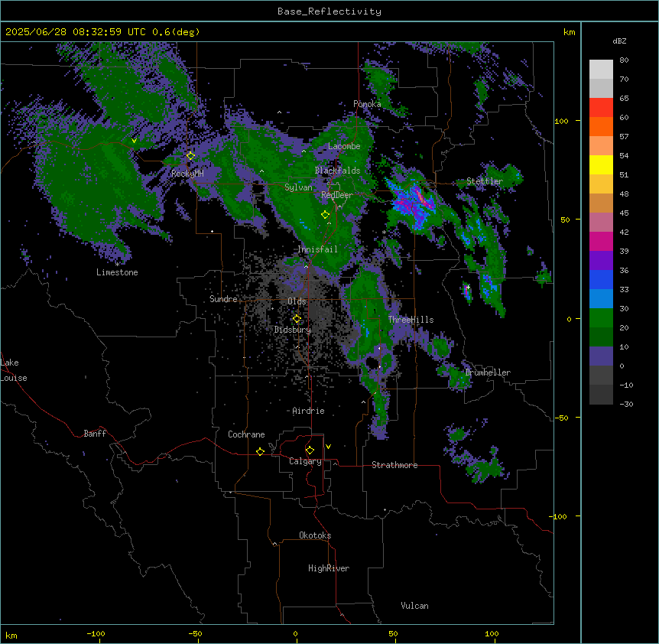
Task: Select the yellow diamond marker below Cochrane
Action: point(260,451)
